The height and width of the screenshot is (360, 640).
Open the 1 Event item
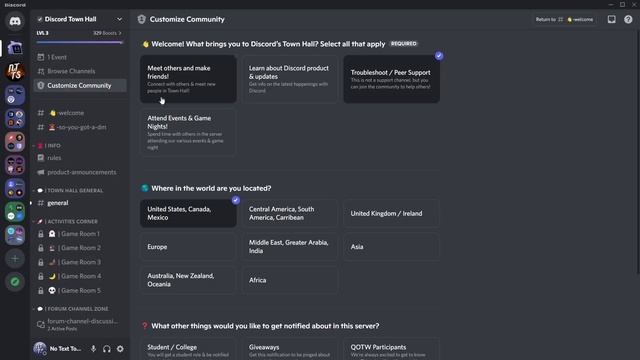tap(80, 57)
